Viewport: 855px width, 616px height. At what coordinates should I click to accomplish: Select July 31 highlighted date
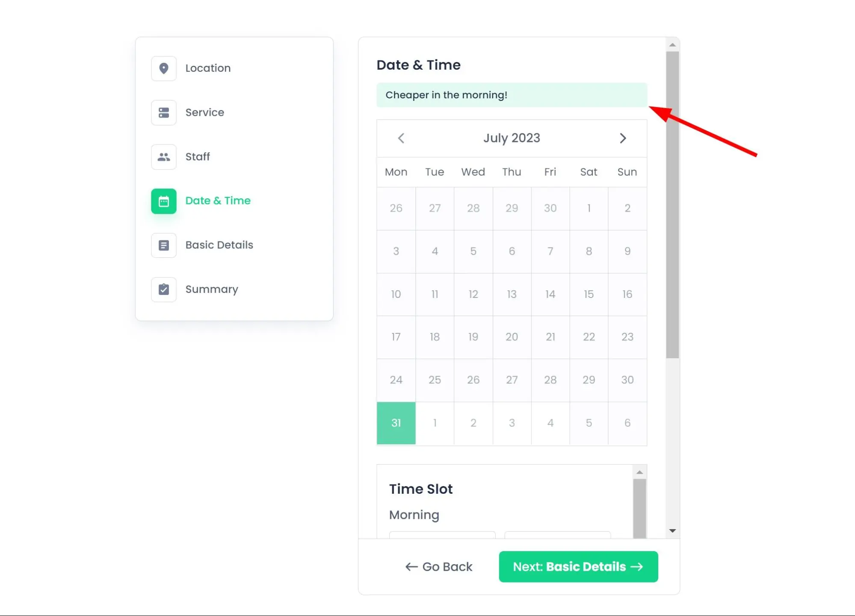[x=396, y=423]
